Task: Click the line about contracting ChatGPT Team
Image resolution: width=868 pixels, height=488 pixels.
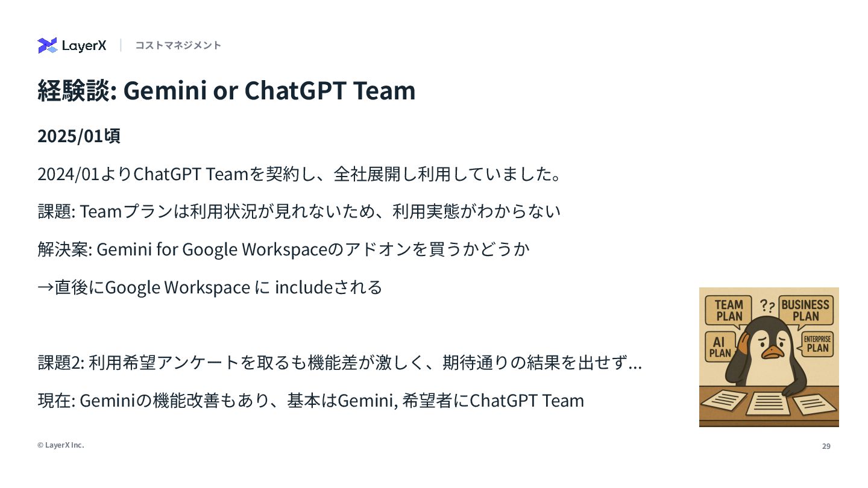Action: [x=300, y=174]
